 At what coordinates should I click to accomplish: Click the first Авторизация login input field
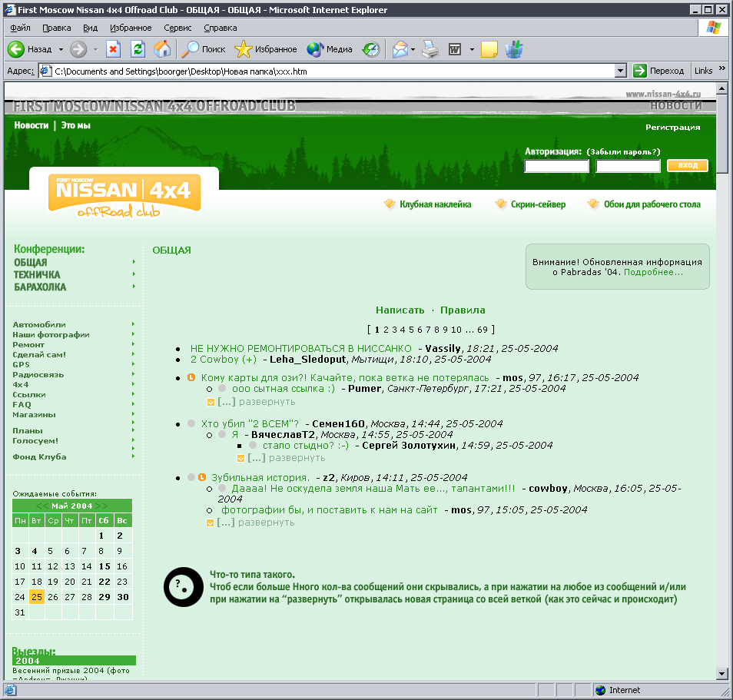(x=556, y=165)
